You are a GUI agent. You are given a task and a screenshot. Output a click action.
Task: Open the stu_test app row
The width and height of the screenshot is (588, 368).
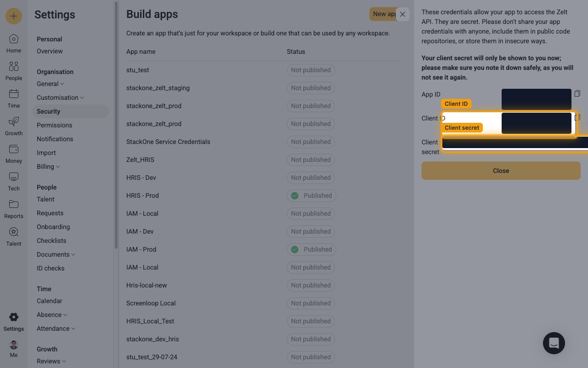264,70
